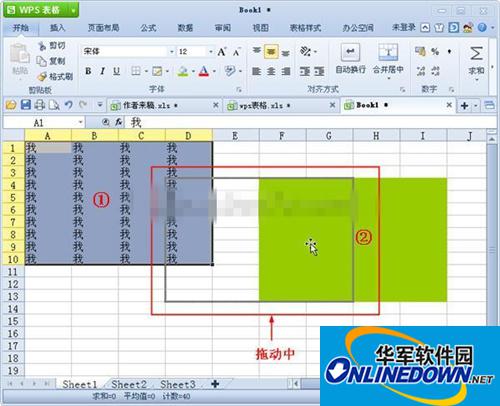Toggle Bold formatting
Image resolution: width=500 pixels, height=406 pixels.
(88, 71)
